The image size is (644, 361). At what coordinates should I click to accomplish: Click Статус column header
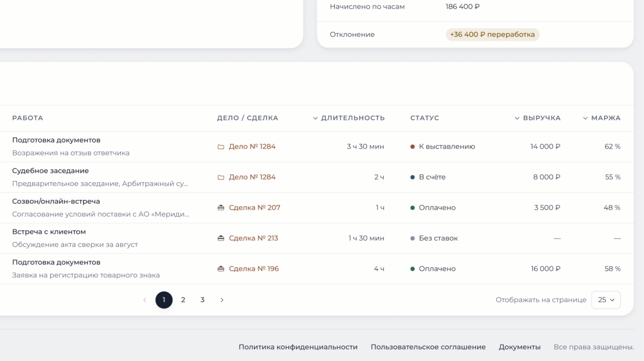[425, 118]
